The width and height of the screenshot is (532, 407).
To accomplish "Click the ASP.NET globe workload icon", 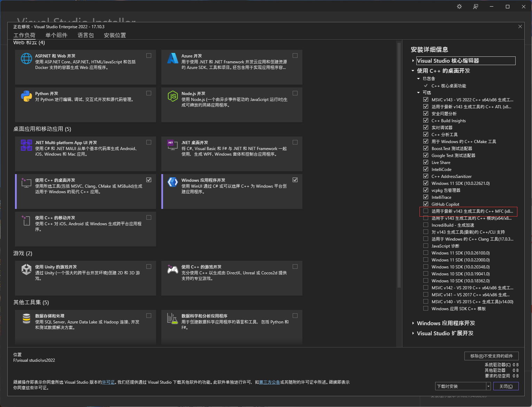I will pyautogui.click(x=26, y=58).
